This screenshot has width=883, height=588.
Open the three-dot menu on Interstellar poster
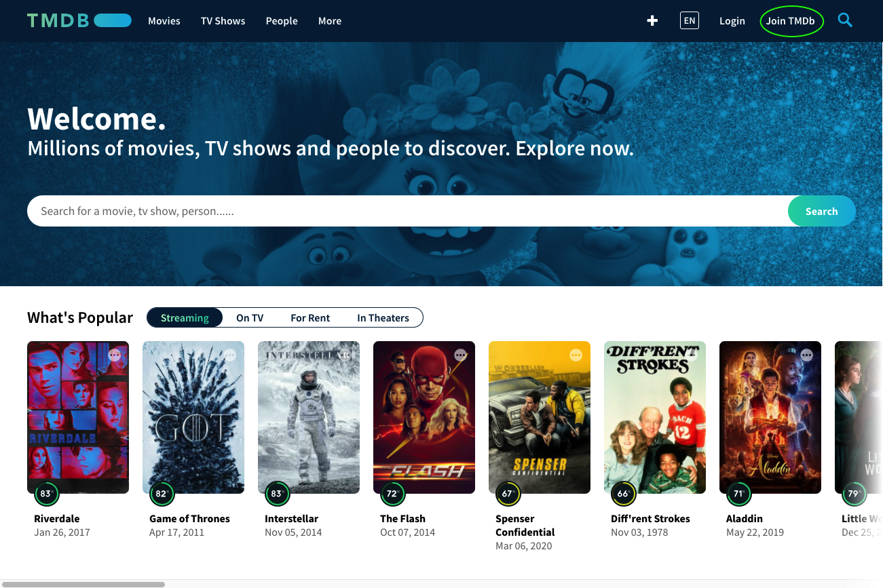point(345,355)
